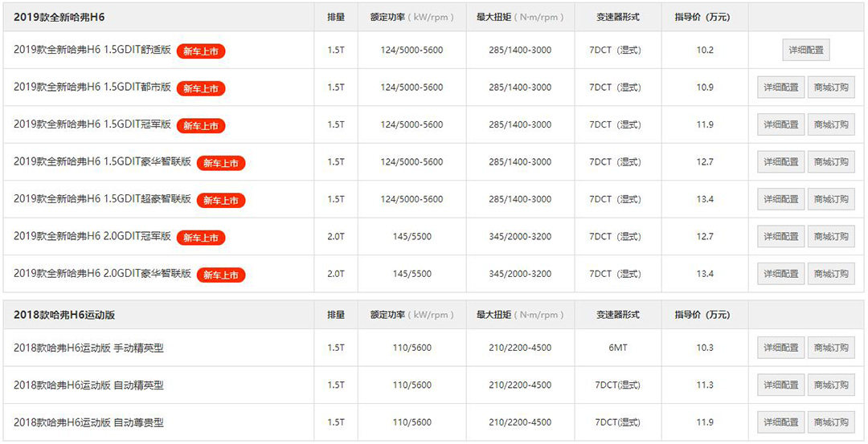
Task: Click 新车上市 badge beside 1.5GDIT舒适版
Action: (x=201, y=51)
